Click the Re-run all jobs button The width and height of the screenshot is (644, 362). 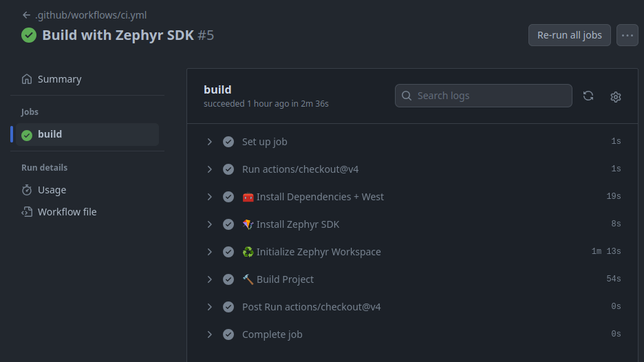point(569,35)
